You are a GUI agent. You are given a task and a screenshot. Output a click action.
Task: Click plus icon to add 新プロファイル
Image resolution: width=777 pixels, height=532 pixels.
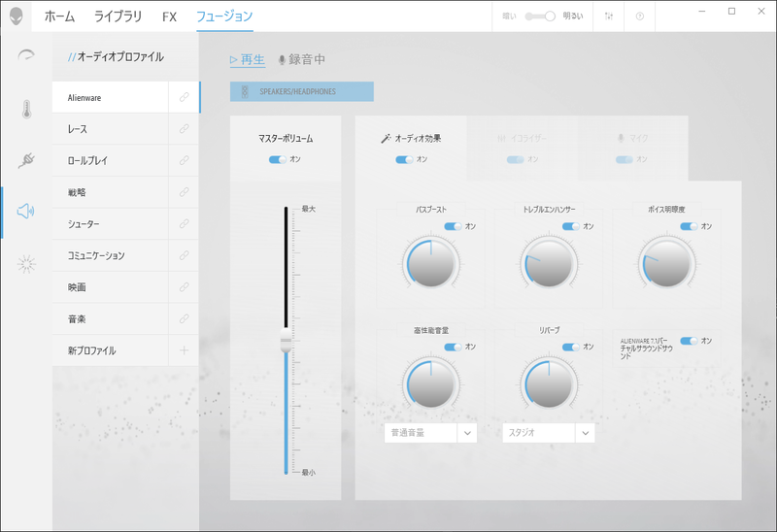[184, 350]
